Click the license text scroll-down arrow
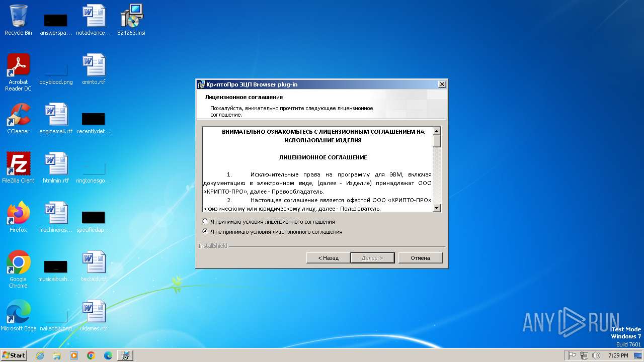The height and width of the screenshot is (362, 644). 436,208
